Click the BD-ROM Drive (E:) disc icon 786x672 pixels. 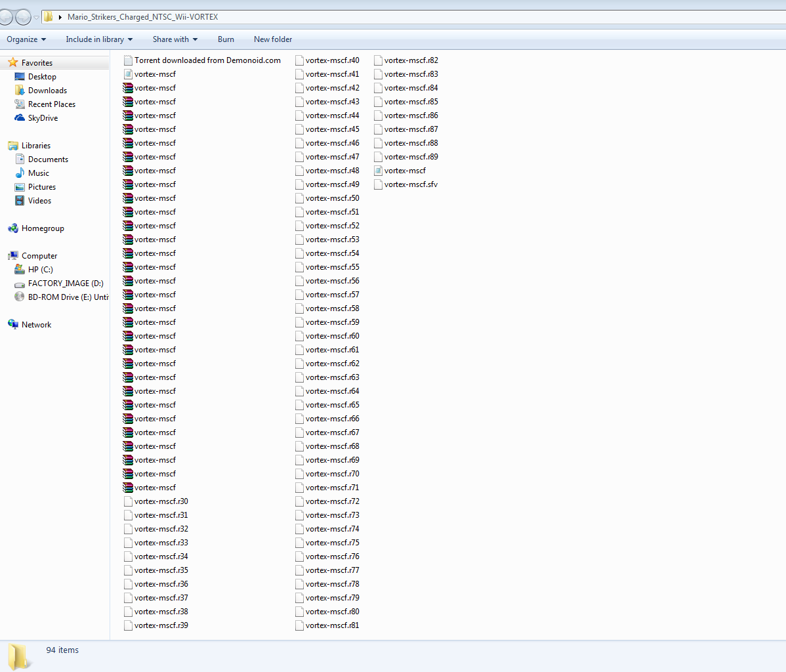click(20, 297)
